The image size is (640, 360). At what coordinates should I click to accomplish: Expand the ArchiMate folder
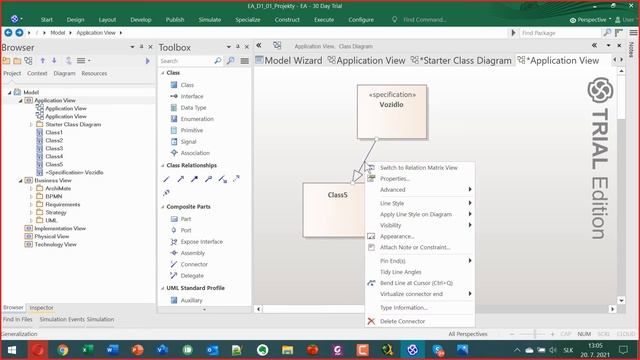click(31, 189)
